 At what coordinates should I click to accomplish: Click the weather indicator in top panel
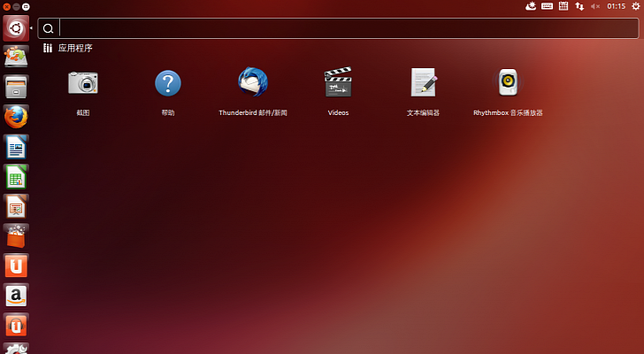(531, 6)
